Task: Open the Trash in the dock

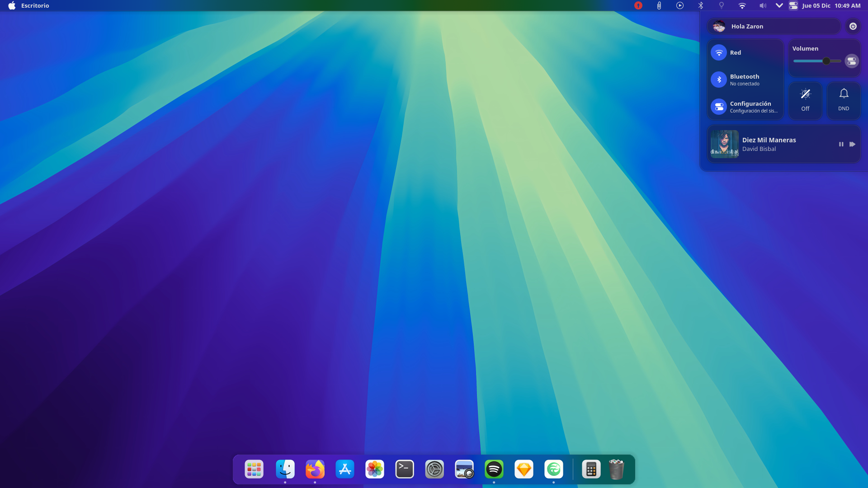Action: point(616,469)
